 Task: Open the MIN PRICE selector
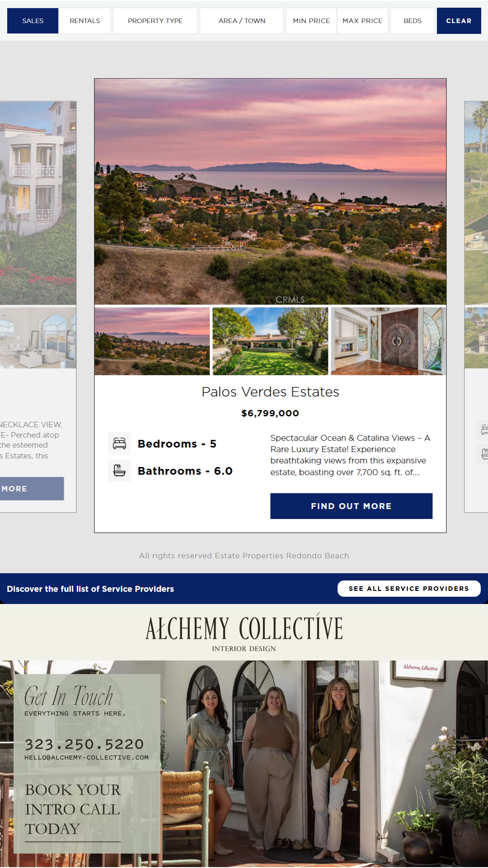pos(311,21)
